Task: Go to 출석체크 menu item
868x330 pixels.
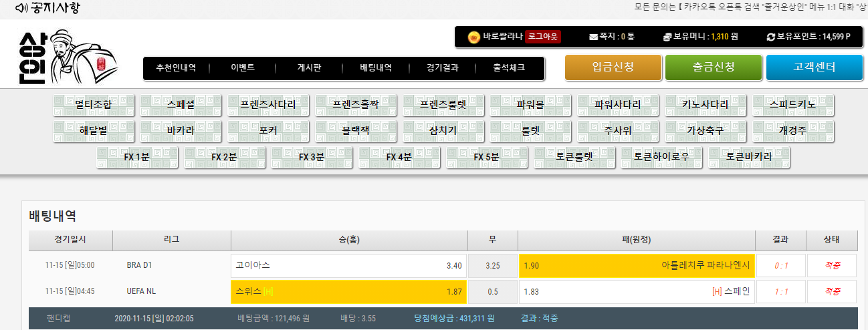Action: [509, 68]
